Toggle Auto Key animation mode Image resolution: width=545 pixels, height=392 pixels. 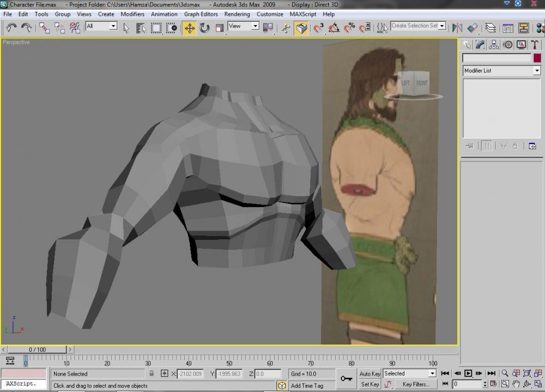(x=370, y=373)
